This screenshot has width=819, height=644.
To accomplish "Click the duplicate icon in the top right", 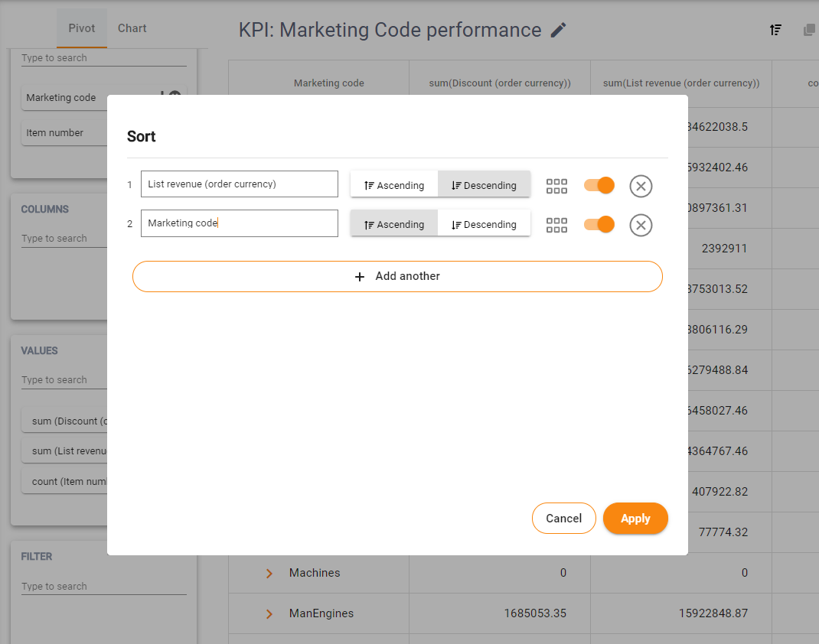I will coord(809,30).
